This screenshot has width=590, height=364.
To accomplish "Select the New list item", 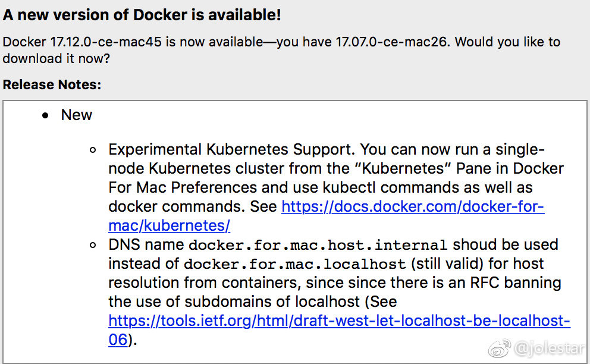I will [76, 115].
